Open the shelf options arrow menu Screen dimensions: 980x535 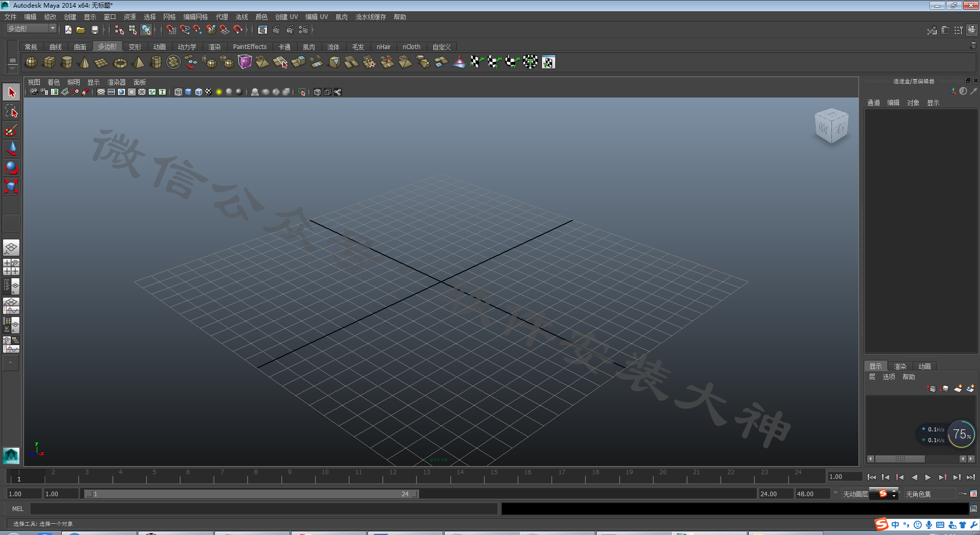[12, 68]
